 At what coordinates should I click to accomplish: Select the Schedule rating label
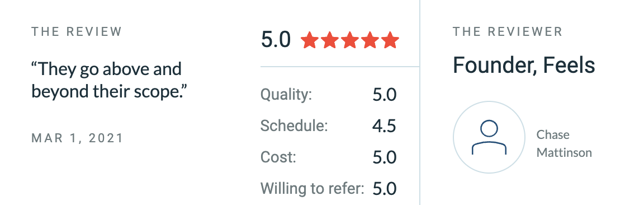click(294, 126)
